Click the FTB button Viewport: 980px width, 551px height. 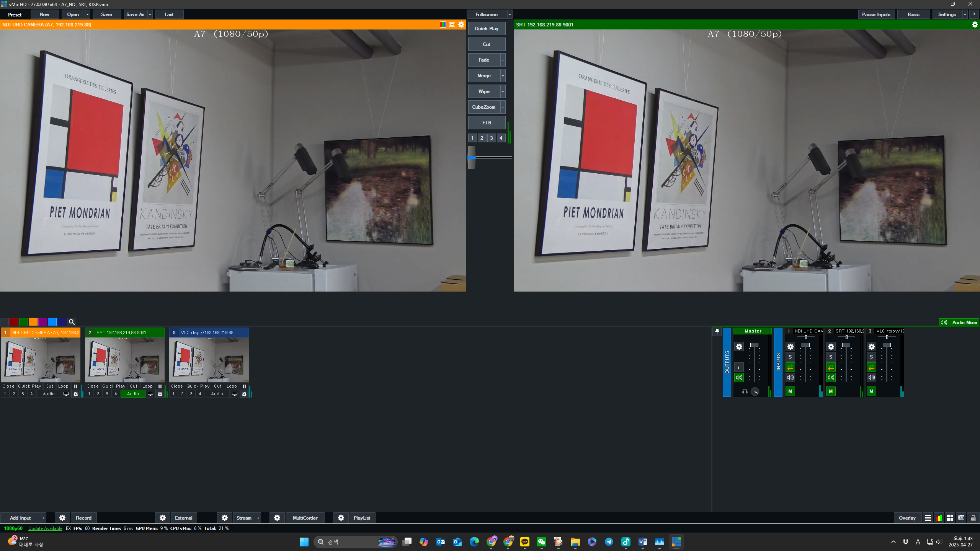[x=487, y=123]
